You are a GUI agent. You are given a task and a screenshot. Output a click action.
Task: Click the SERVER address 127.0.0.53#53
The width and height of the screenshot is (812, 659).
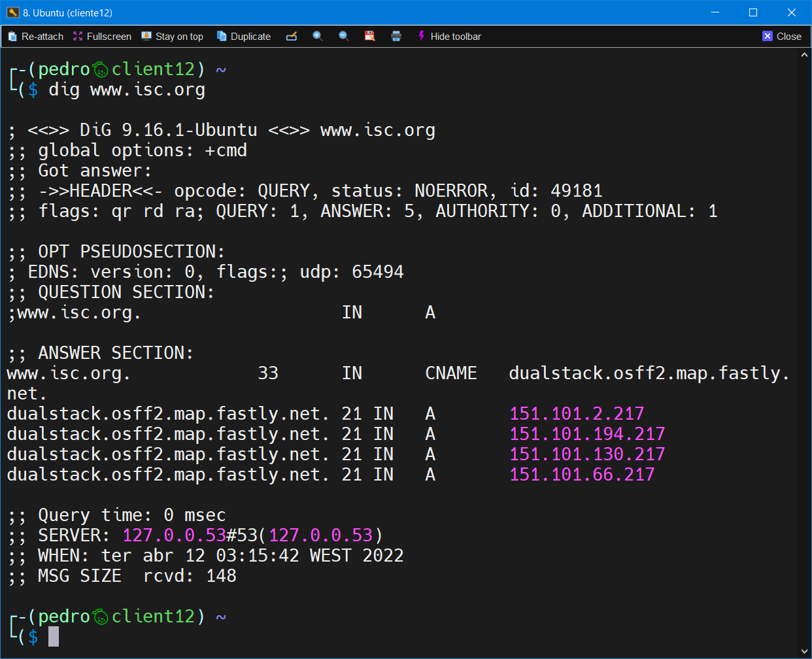pos(190,535)
